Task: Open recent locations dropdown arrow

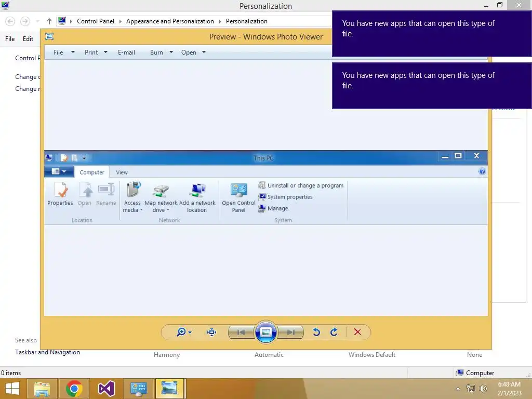Action: (x=37, y=21)
